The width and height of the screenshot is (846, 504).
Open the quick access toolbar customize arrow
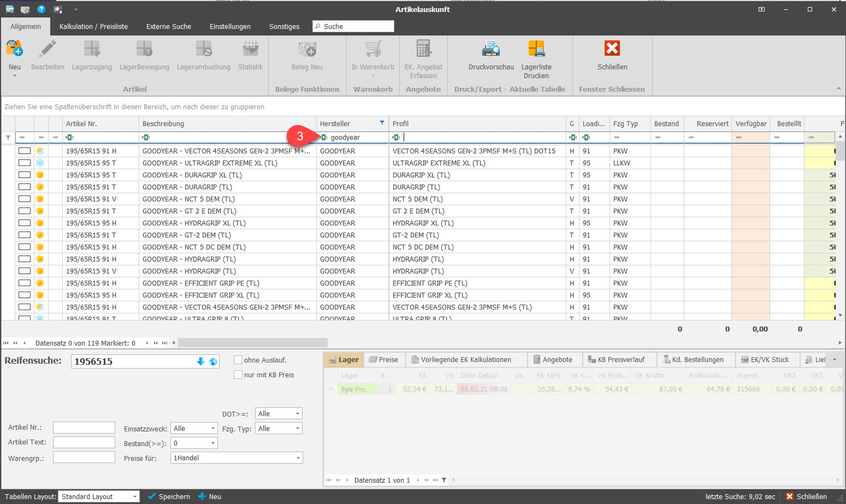coord(76,9)
